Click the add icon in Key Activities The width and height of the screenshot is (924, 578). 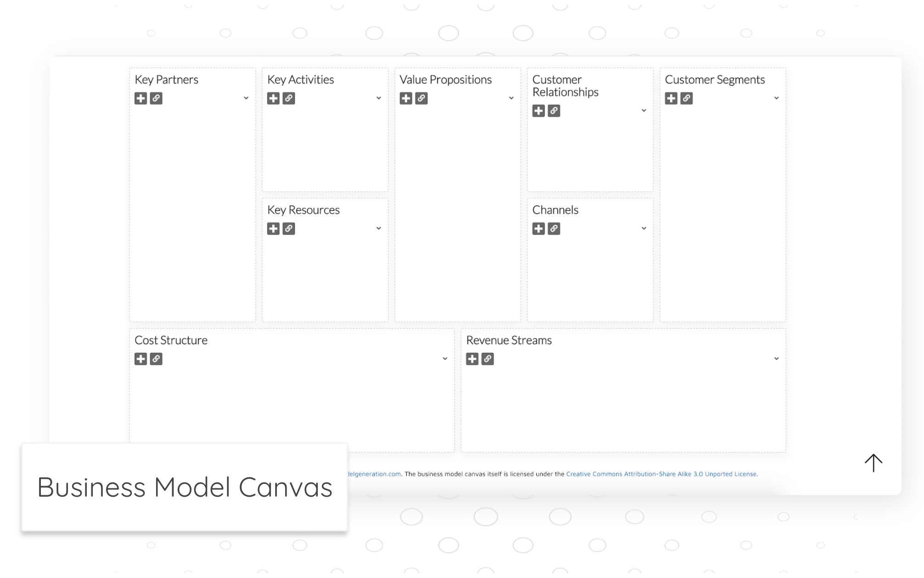273,98
